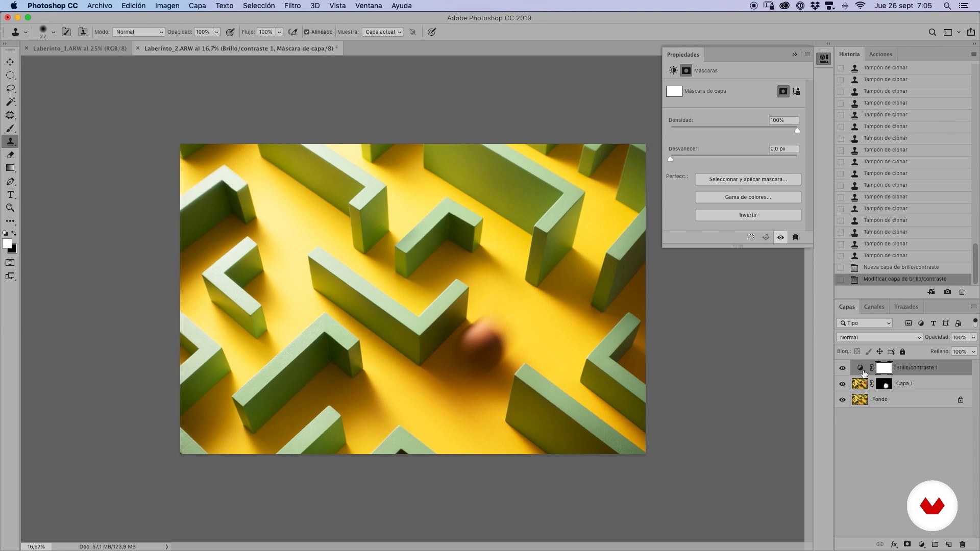
Task: Select the Clone Stamp tool in toolbar
Action: (10, 142)
